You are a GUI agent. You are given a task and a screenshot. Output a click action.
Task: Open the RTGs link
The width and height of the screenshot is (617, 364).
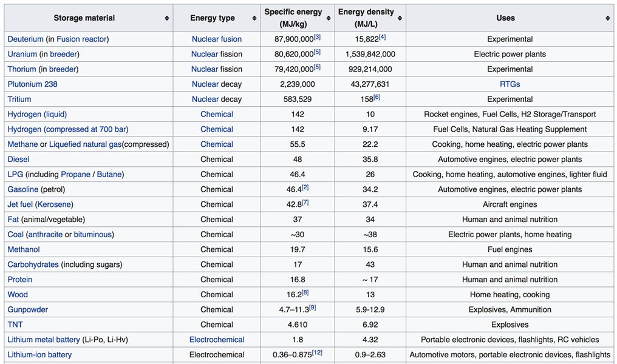coord(510,84)
